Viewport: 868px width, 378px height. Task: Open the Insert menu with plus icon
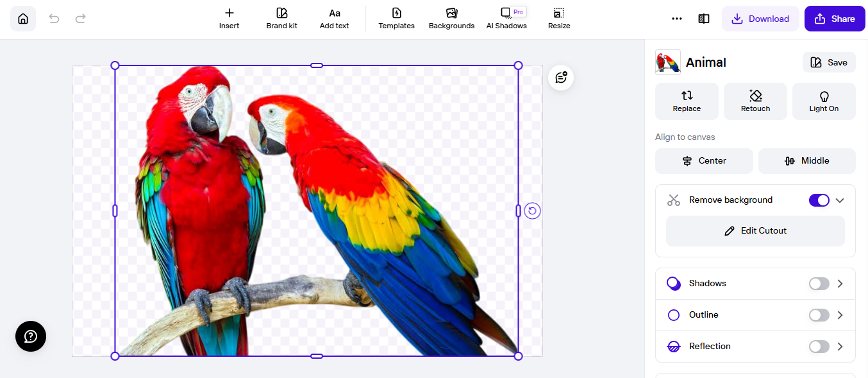tap(229, 18)
